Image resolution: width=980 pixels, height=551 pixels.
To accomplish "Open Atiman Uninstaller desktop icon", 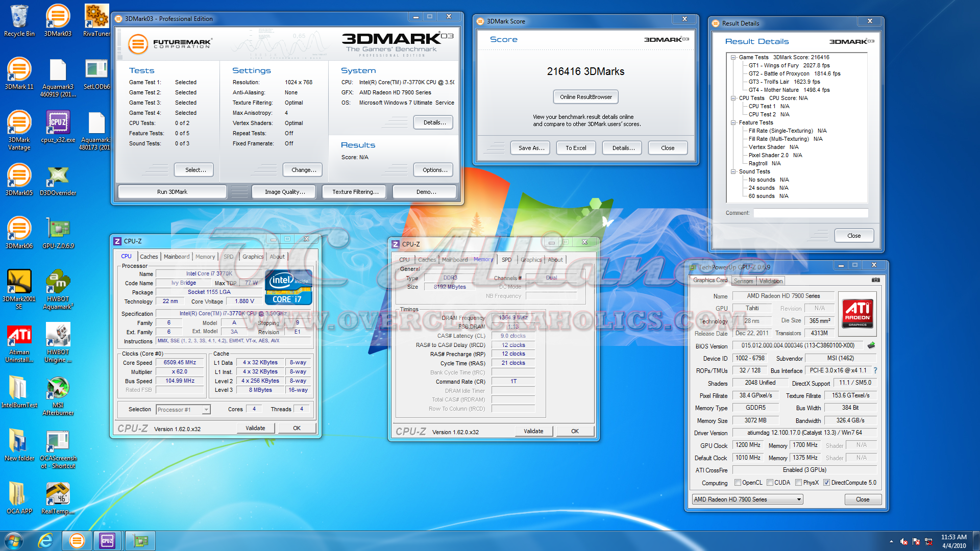I will coord(19,342).
